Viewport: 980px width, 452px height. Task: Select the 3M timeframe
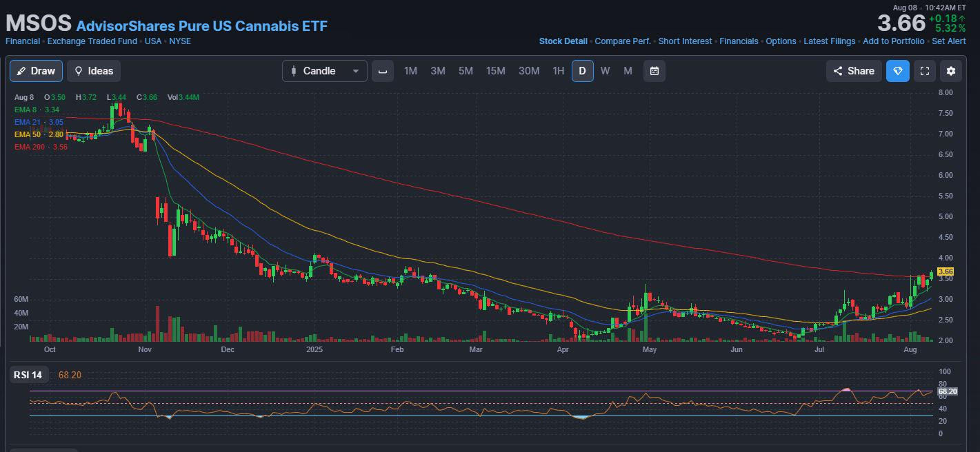[x=438, y=71]
